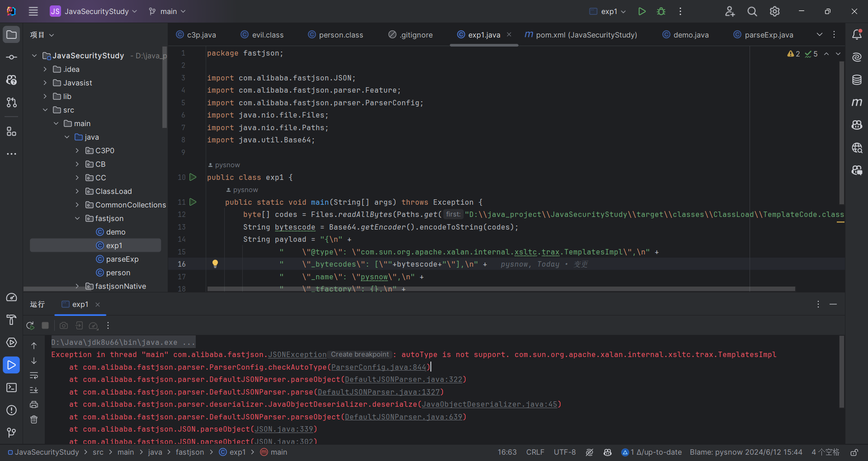This screenshot has width=868, height=461.
Task: Jump to next highlighted error arrow
Action: (838, 54)
